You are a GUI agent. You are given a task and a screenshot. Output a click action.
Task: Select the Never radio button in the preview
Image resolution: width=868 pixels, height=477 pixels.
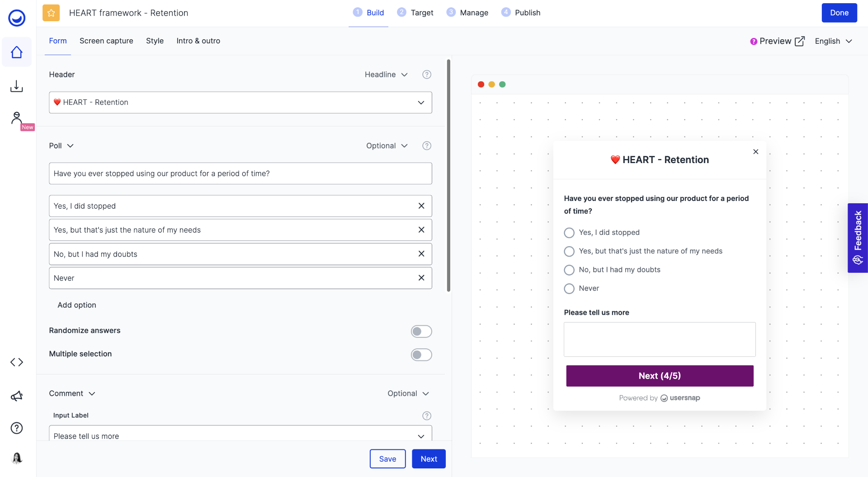[x=569, y=289]
